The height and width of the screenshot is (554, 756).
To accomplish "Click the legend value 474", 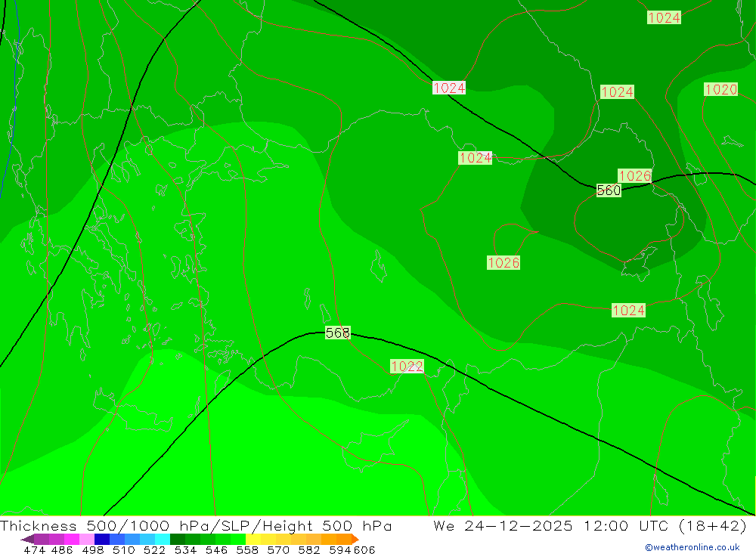I will pos(34,549).
